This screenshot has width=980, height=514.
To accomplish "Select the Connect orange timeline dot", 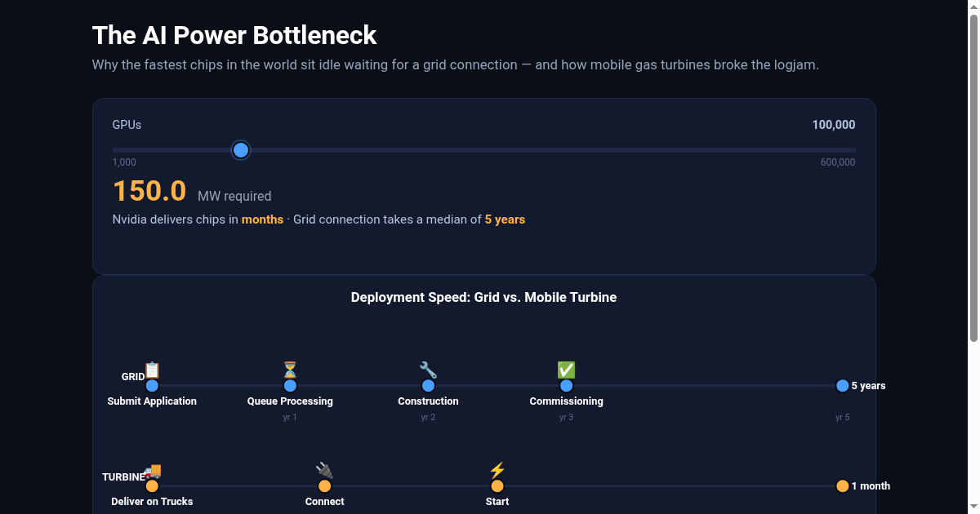I will pos(324,486).
